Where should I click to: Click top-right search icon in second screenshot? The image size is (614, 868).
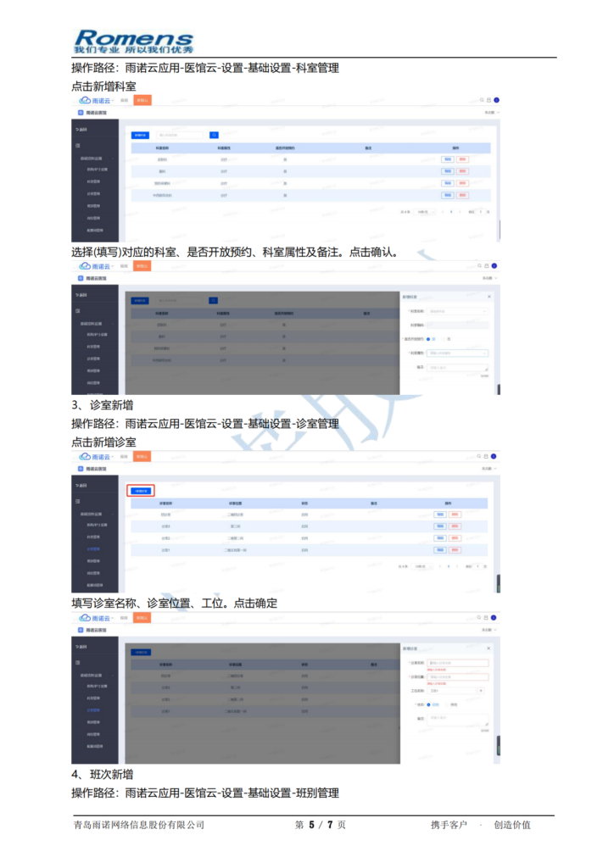479,265
